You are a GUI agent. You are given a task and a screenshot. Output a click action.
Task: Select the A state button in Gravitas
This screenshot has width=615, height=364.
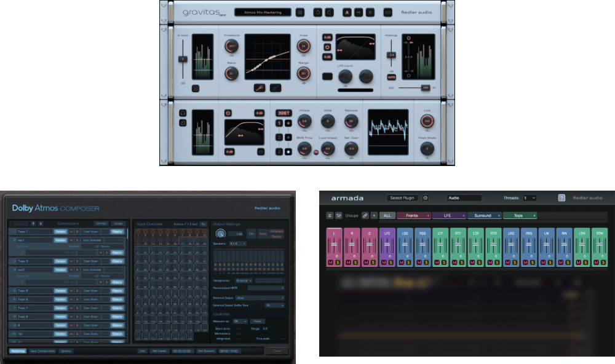pyautogui.click(x=347, y=12)
